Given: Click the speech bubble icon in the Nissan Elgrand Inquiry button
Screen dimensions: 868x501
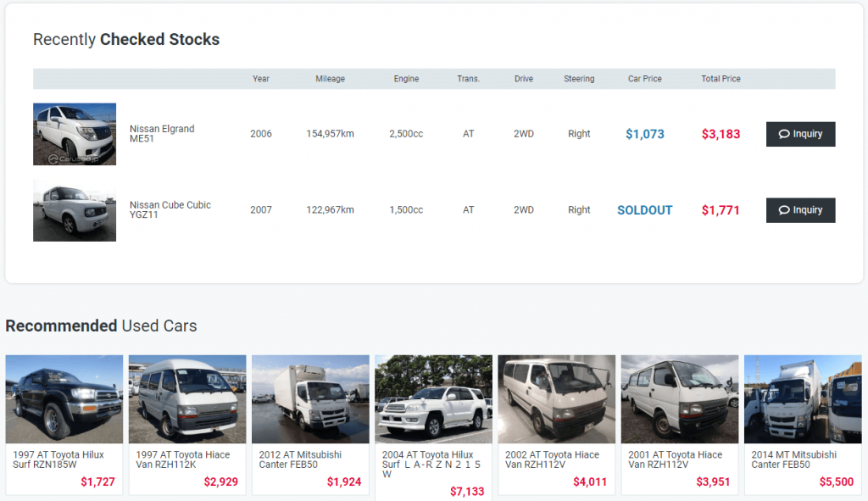Looking at the screenshot, I should [x=783, y=134].
